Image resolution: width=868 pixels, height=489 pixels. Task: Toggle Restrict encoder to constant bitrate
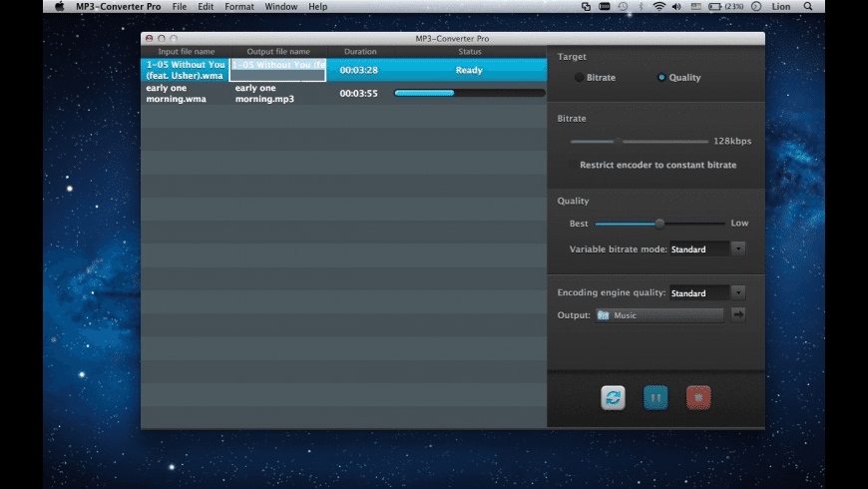click(x=573, y=165)
